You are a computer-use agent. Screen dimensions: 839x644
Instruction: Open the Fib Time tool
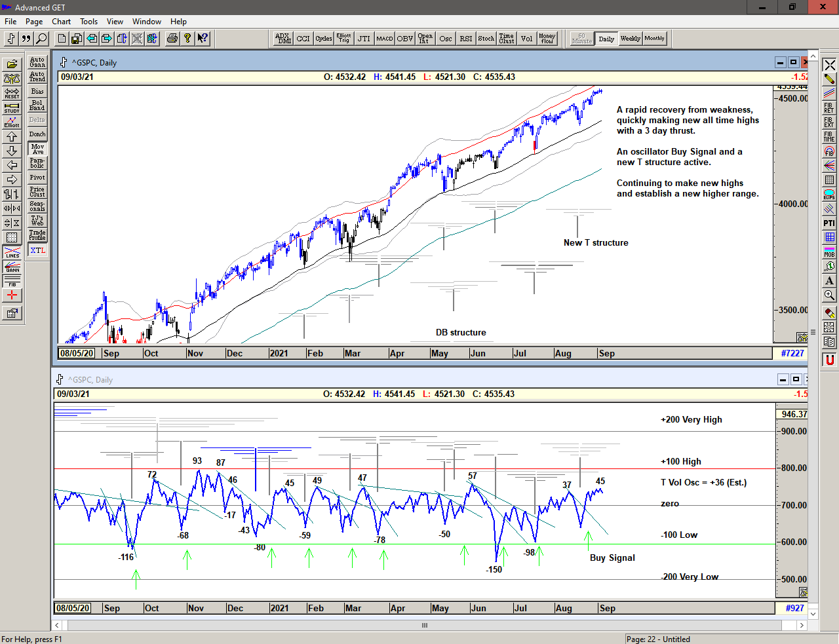[x=829, y=136]
